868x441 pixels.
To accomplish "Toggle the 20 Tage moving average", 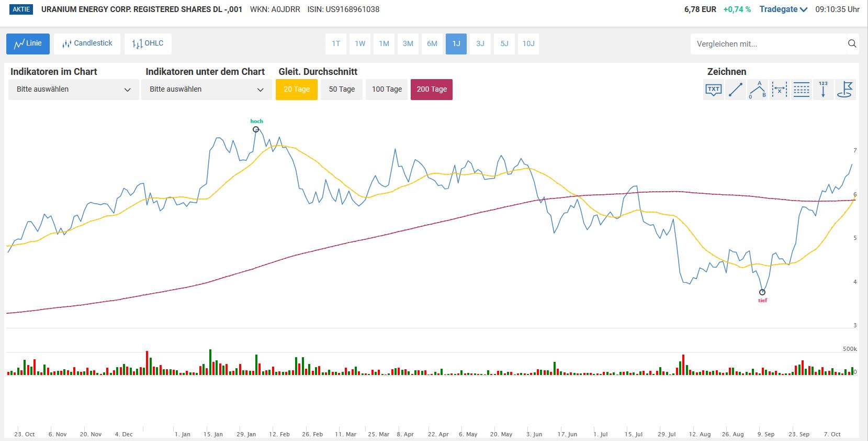I will click(297, 90).
